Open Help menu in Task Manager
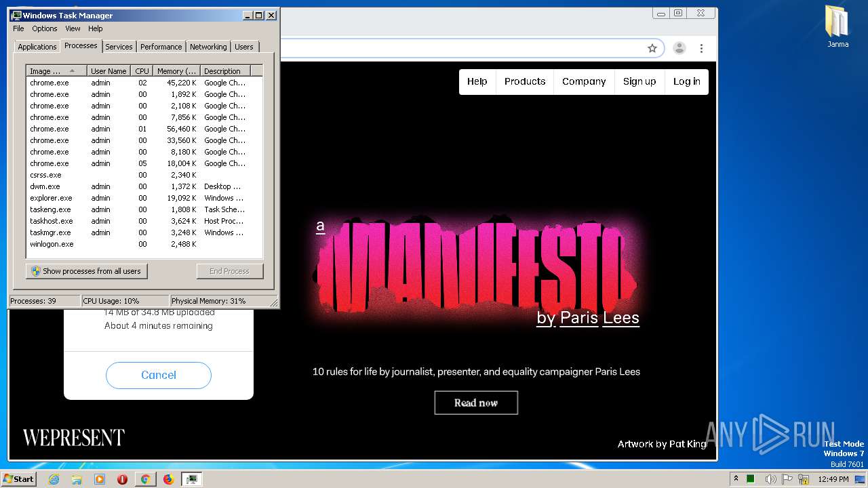Viewport: 868px width, 488px height. click(96, 28)
